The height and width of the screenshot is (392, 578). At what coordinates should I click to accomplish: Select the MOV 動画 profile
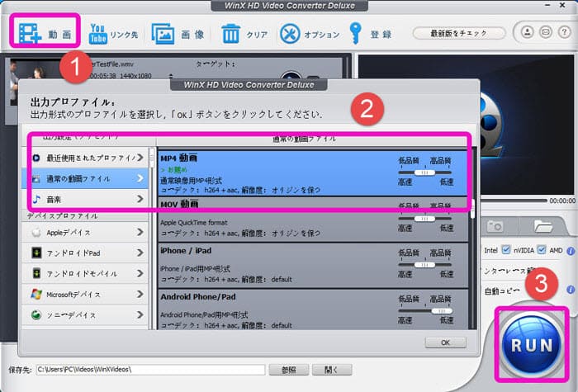(313, 220)
